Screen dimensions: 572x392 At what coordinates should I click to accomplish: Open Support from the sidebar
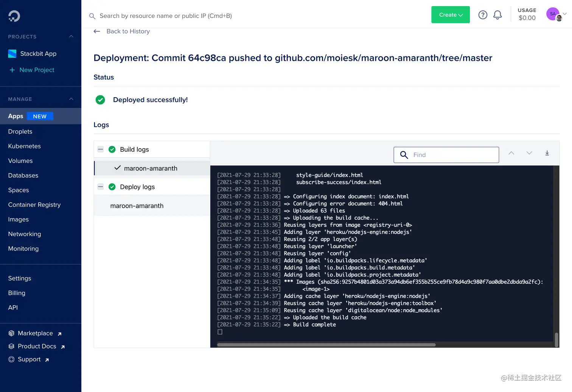(x=29, y=359)
